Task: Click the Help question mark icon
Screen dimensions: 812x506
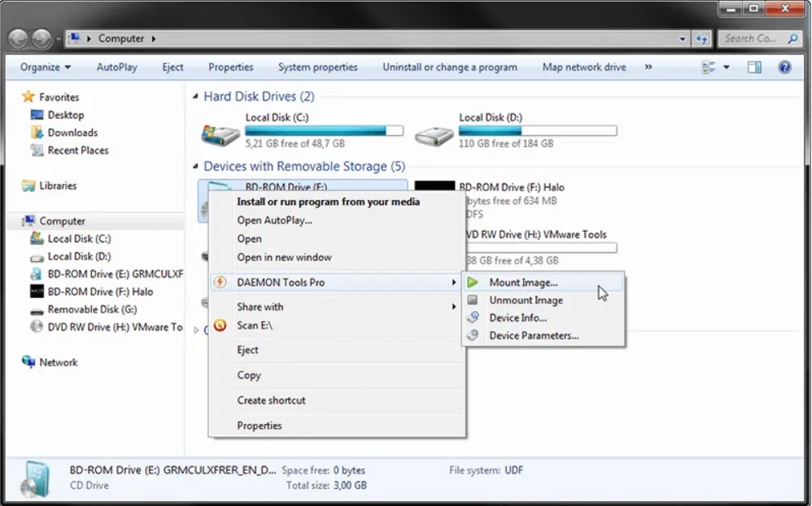Action: pyautogui.click(x=784, y=68)
